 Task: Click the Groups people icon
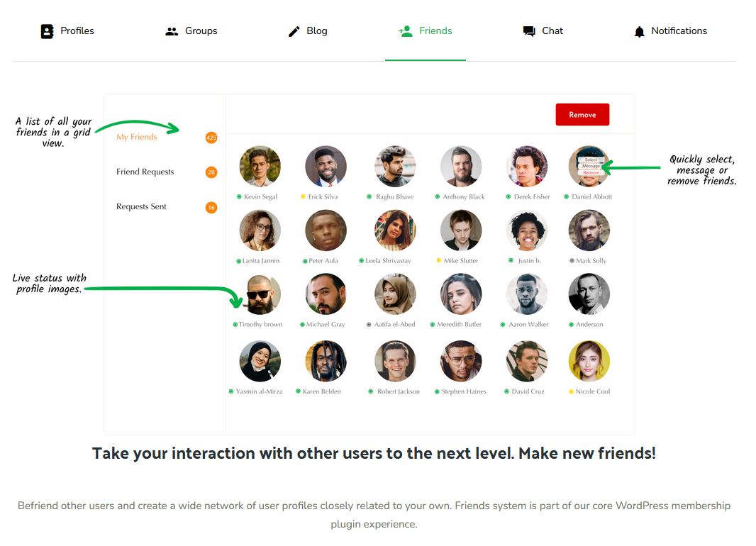[172, 31]
